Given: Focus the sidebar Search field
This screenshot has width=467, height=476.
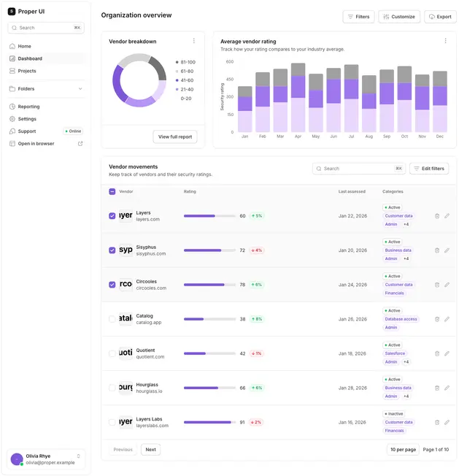Looking at the screenshot, I should click(46, 28).
